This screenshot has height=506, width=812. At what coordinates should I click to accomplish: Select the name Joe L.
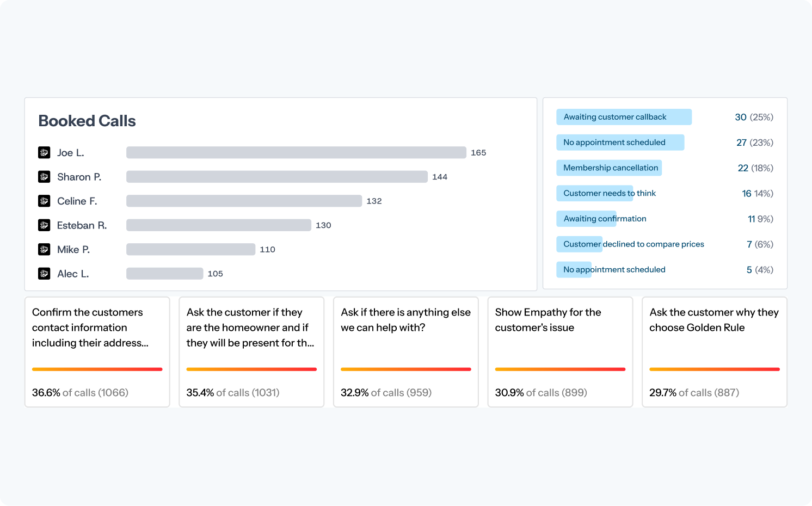tap(71, 153)
